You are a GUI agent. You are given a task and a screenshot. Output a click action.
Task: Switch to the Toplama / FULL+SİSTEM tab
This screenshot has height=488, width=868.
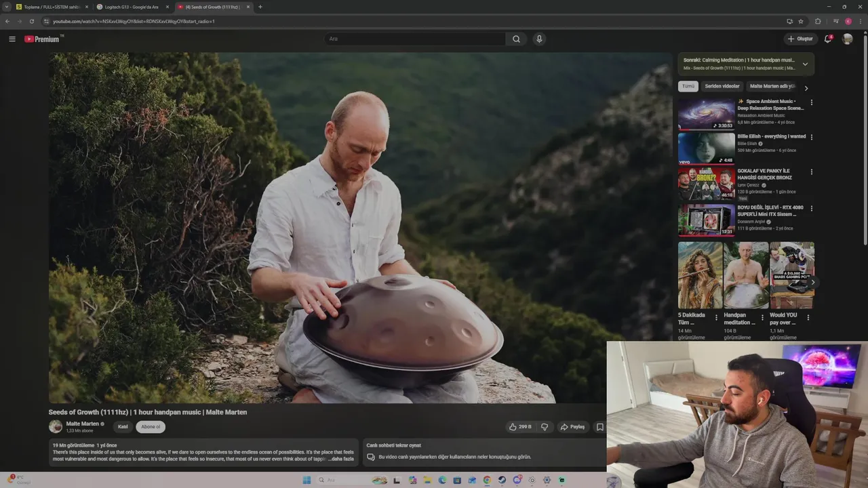click(52, 7)
